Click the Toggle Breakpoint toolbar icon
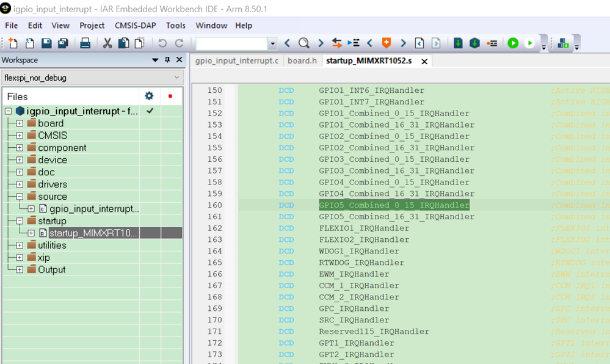Image resolution: width=610 pixels, height=364 pixels. (492, 43)
